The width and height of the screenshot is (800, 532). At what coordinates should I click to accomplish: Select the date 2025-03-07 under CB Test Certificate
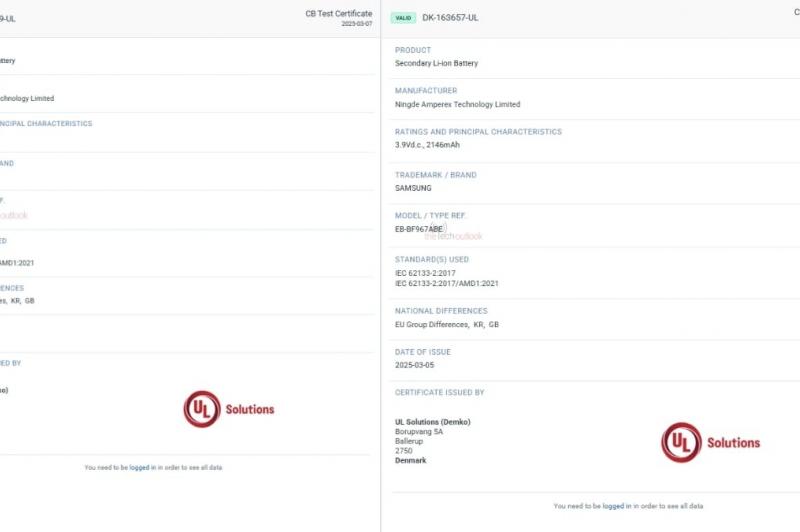coord(357,24)
